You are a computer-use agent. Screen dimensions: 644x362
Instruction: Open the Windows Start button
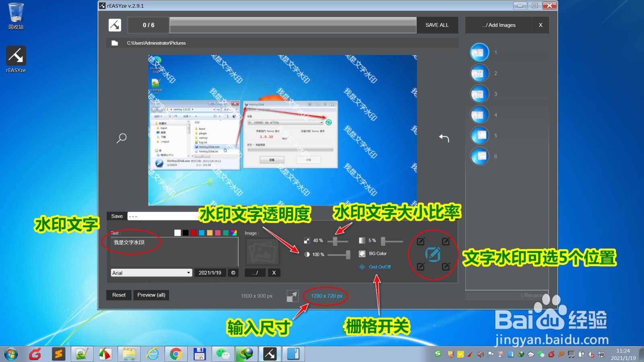click(11, 354)
